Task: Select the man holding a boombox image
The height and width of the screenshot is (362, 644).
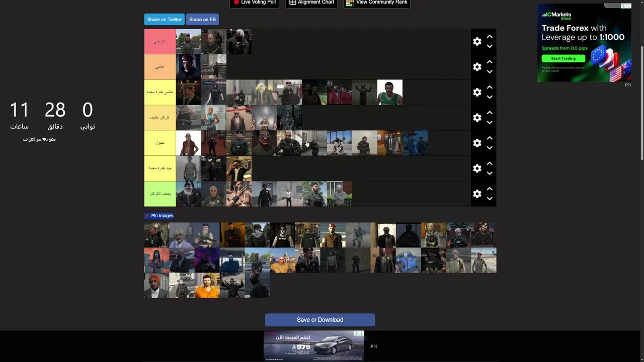Action: (239, 168)
